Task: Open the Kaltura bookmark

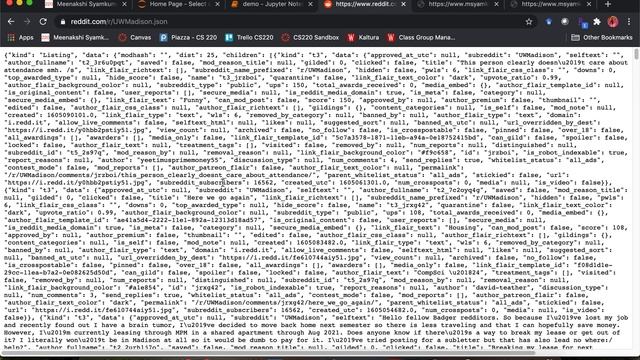Action: pyautogui.click(x=363, y=38)
